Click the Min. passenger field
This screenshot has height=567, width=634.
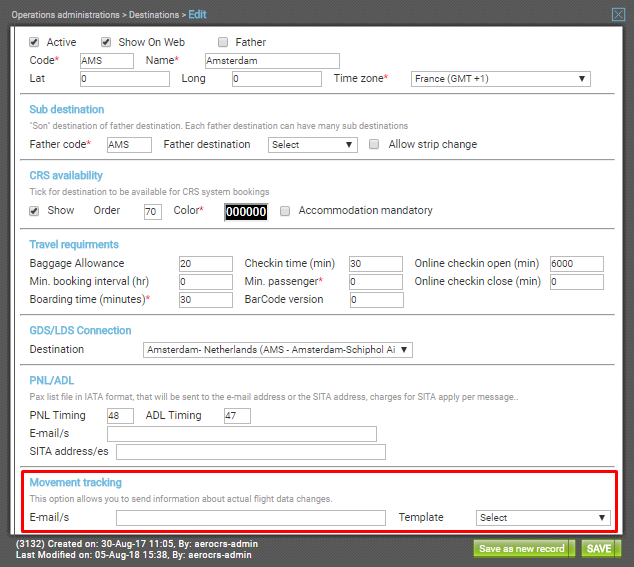376,282
